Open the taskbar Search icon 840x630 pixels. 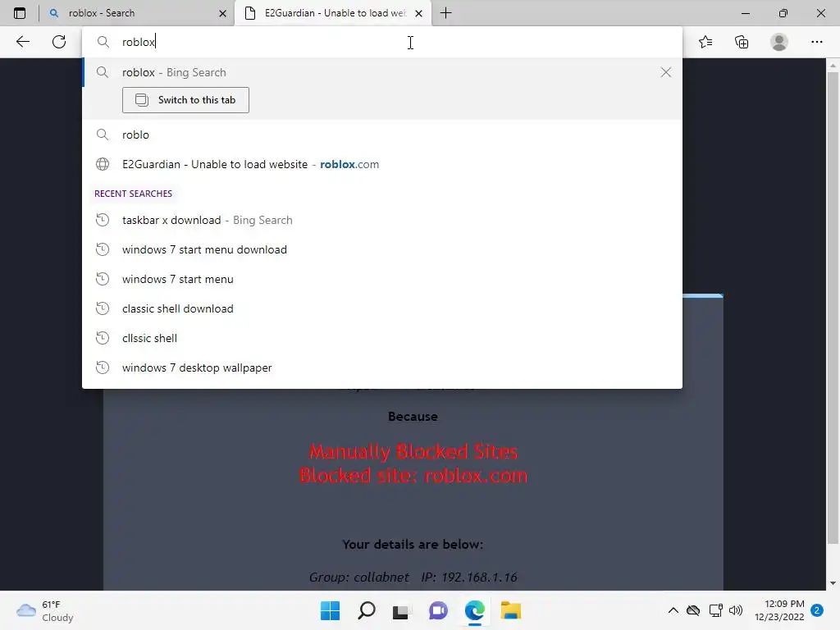(367, 610)
